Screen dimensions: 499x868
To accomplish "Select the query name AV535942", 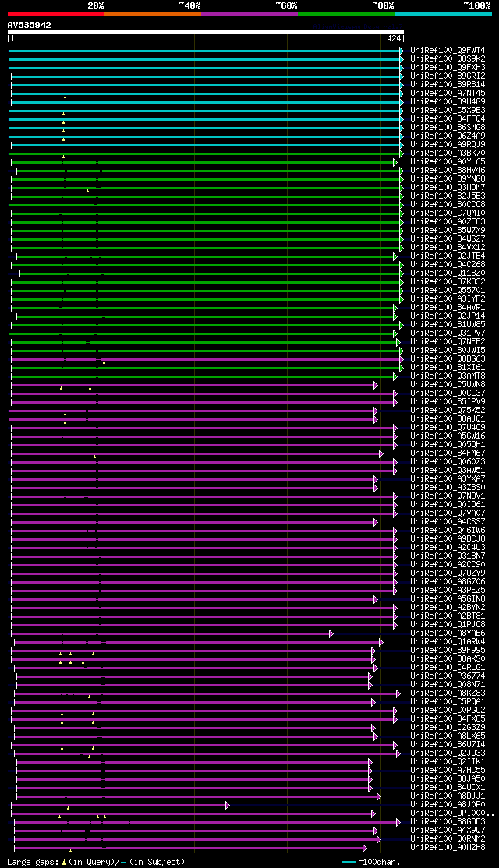I will tap(30, 25).
